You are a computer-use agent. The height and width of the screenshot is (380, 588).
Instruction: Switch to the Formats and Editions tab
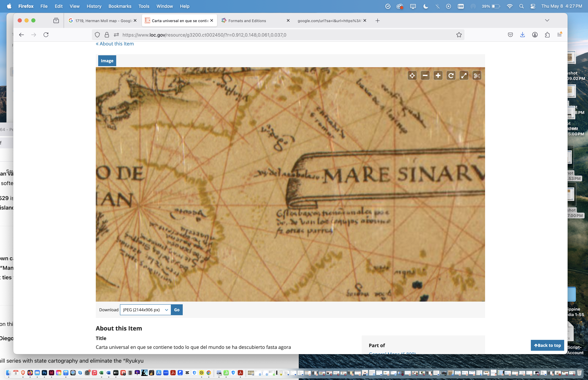[x=255, y=21]
